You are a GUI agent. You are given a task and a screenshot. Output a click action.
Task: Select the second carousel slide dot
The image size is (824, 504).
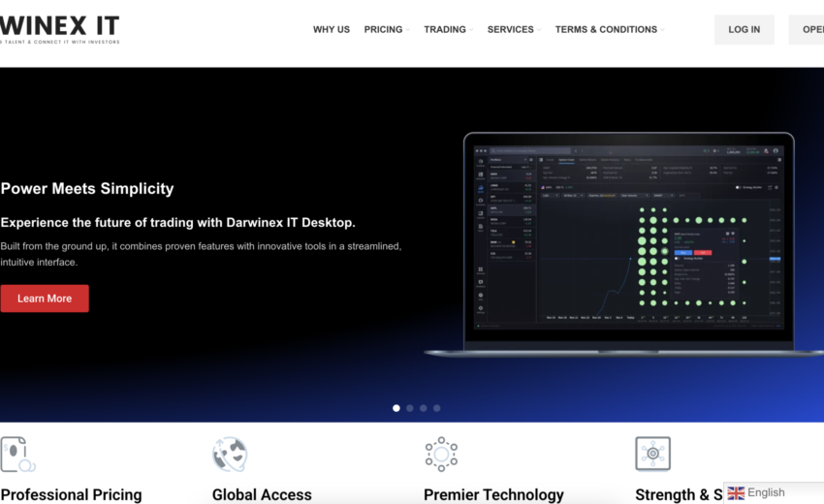(x=410, y=408)
